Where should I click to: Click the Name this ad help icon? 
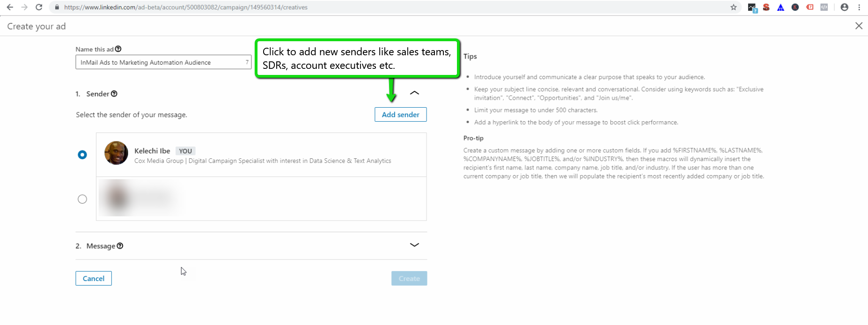[118, 49]
